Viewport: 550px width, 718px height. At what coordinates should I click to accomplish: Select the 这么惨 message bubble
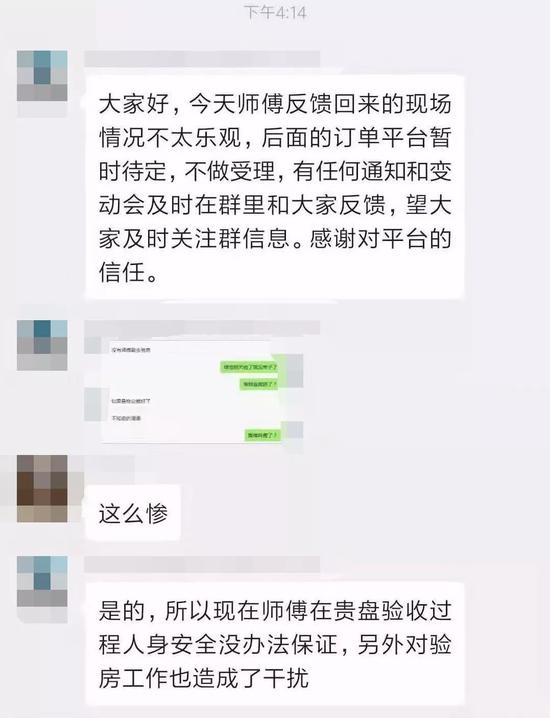click(133, 513)
